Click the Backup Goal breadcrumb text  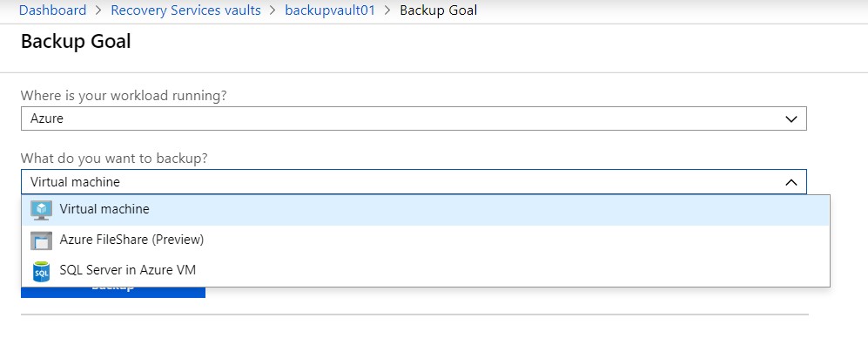(x=438, y=10)
